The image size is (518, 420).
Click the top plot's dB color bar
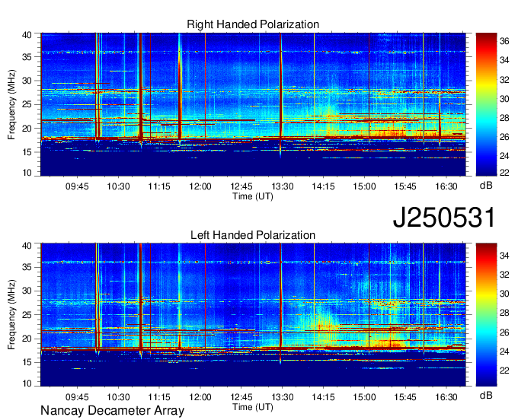click(486, 104)
